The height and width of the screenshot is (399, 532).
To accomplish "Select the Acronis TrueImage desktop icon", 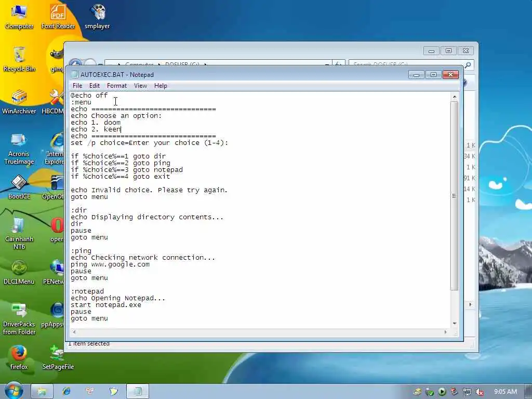I will point(19,149).
